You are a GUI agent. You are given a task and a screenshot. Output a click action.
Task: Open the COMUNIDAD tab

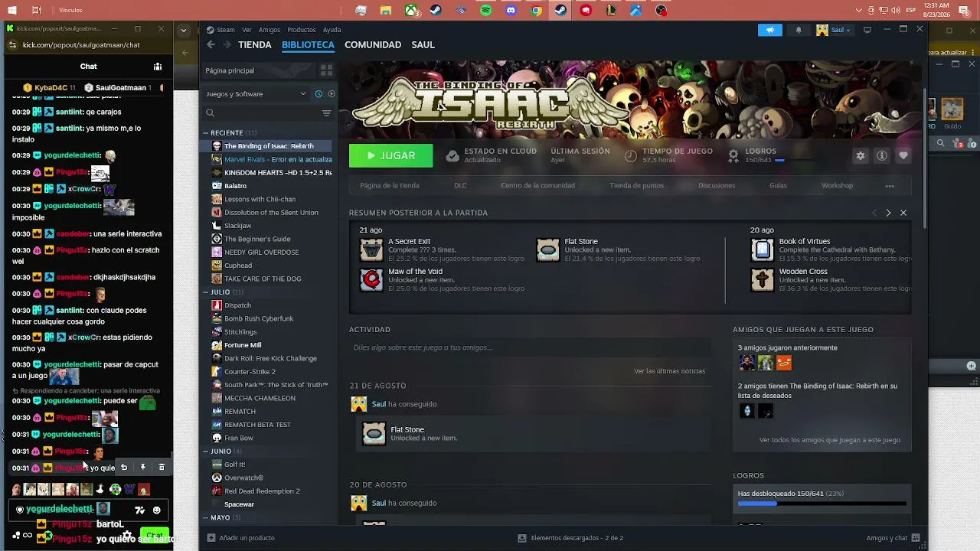[x=373, y=44]
